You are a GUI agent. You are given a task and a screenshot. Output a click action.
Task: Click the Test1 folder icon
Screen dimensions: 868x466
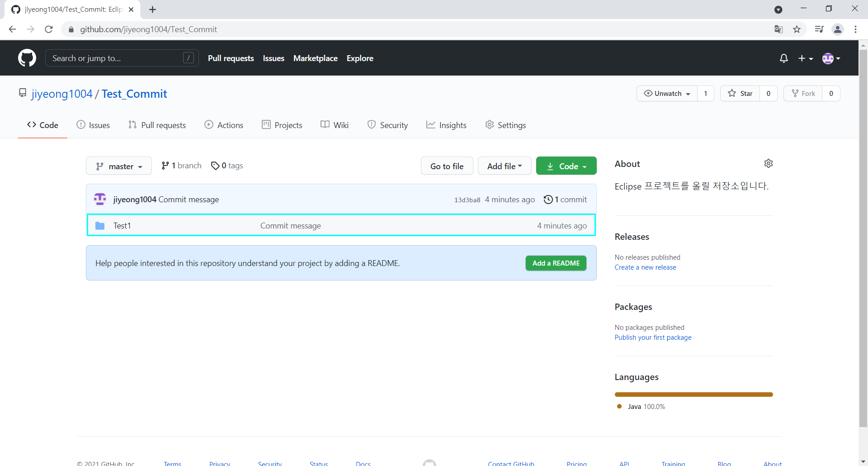[100, 226]
